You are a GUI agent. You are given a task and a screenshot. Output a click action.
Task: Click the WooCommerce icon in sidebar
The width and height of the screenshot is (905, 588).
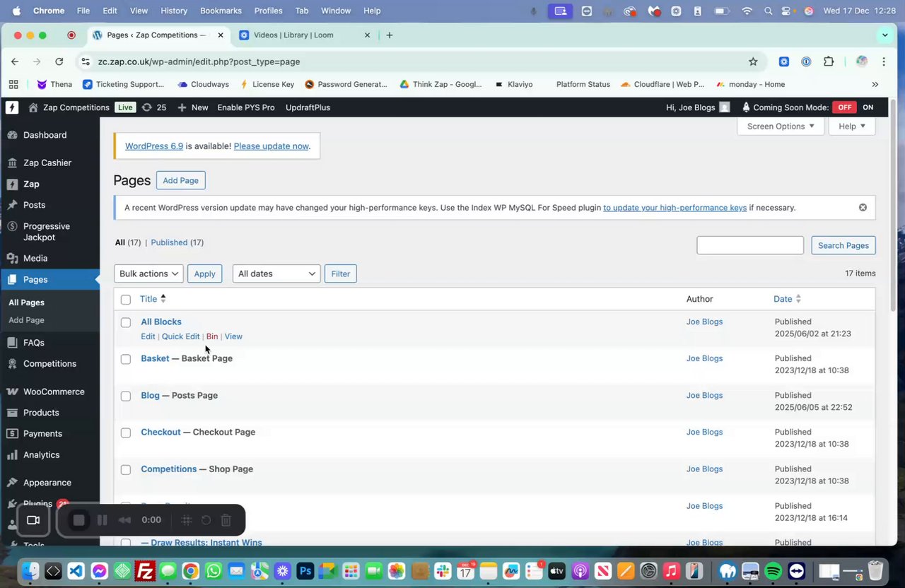pyautogui.click(x=12, y=392)
